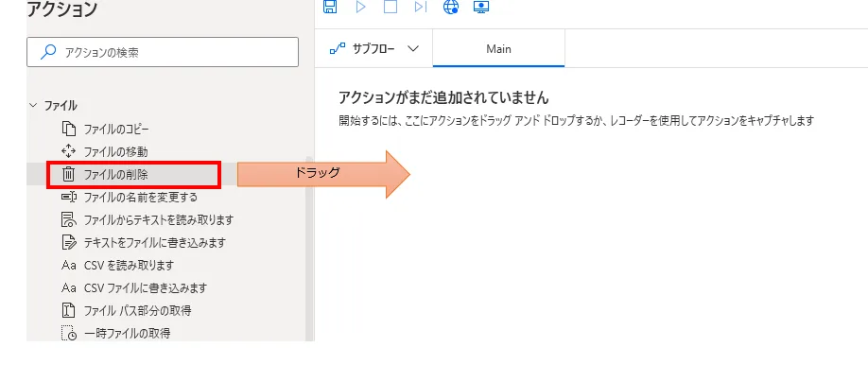Click the Run next action icon
This screenshot has height=382, width=868.
click(x=420, y=7)
